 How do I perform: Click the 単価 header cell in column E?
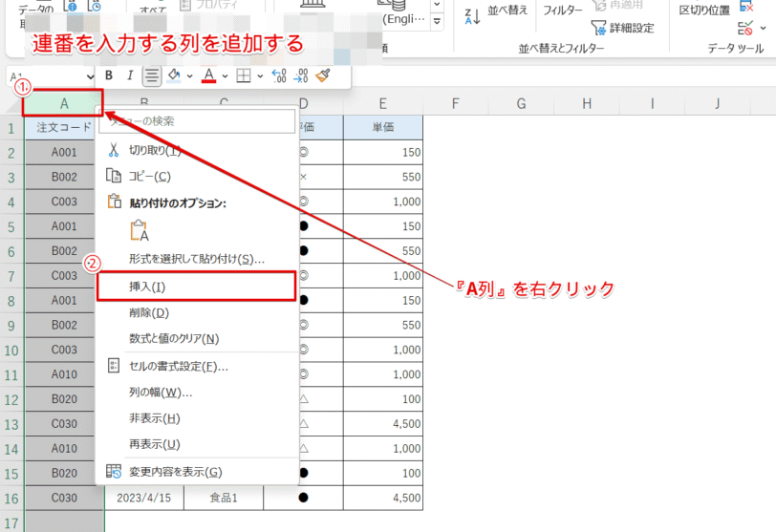click(383, 128)
